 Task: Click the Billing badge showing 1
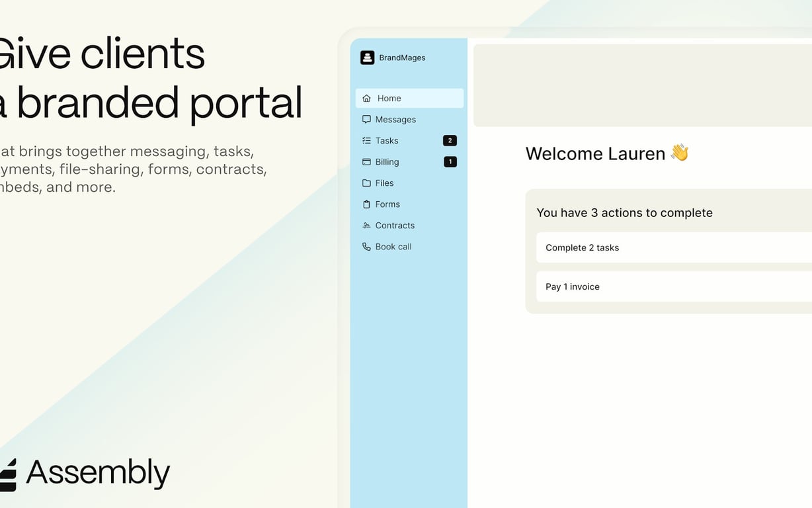coord(450,161)
